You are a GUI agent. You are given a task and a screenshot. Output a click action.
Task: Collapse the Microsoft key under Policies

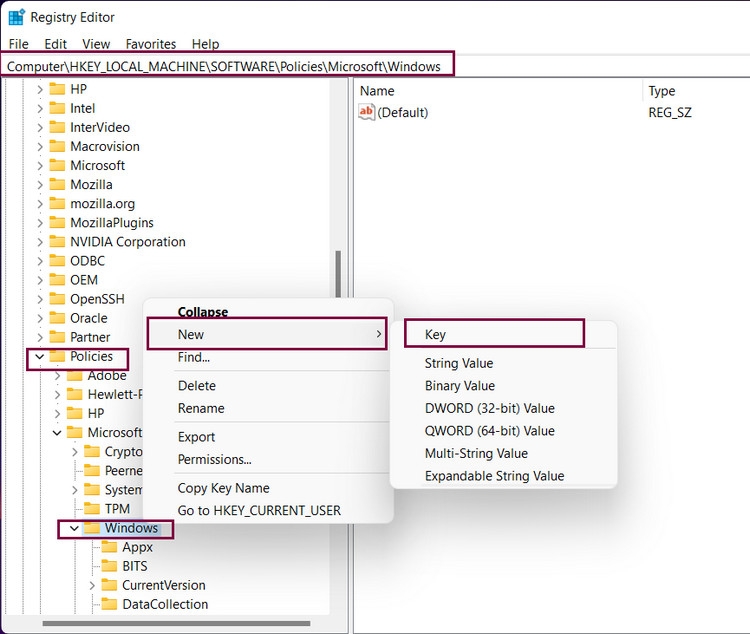tap(57, 433)
